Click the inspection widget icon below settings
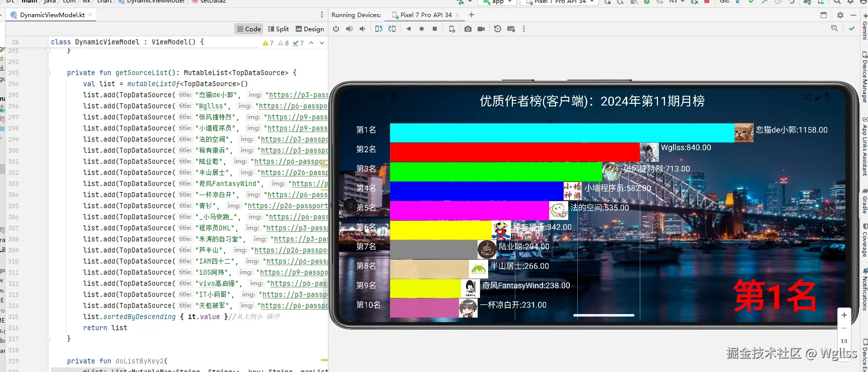The width and height of the screenshot is (868, 372). [834, 28]
